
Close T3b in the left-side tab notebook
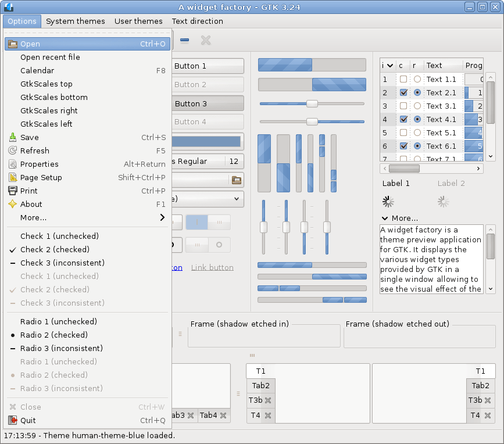pyautogui.click(x=268, y=400)
